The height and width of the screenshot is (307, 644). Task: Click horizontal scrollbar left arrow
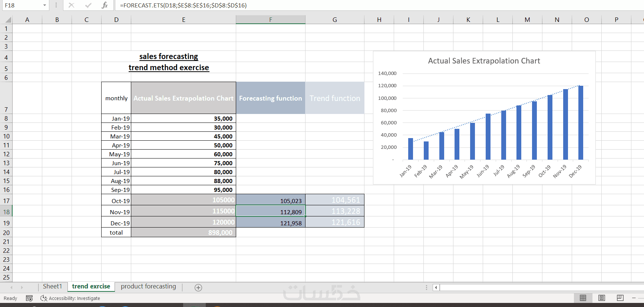436,287
